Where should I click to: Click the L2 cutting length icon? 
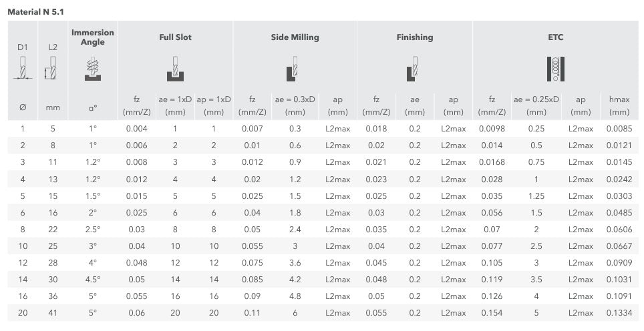click(x=51, y=67)
